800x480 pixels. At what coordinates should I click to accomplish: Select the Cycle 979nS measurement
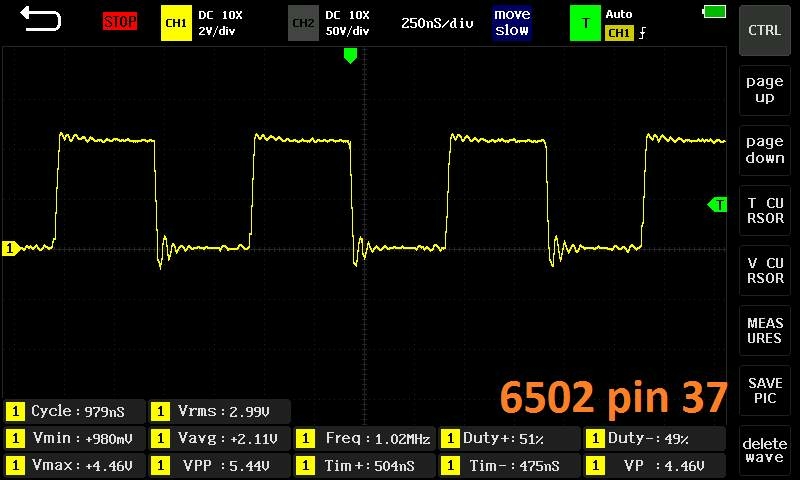pos(74,412)
